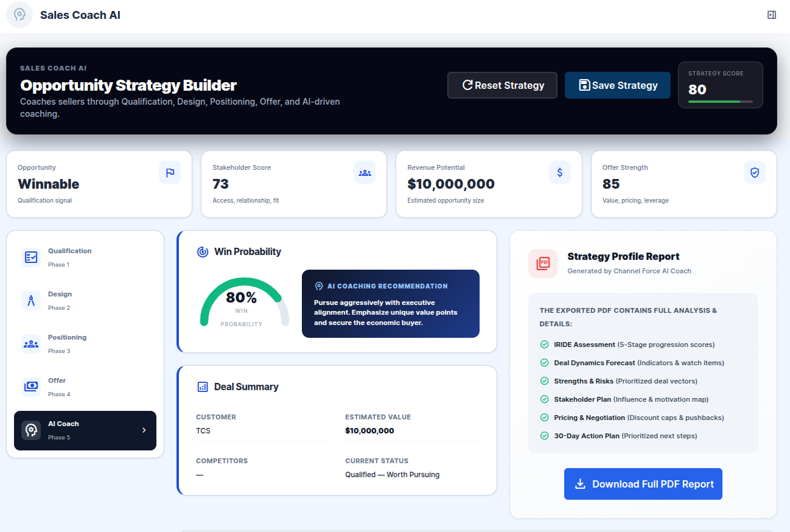Image resolution: width=790 pixels, height=532 pixels.
Task: Click the check icon next to Stakeholder Plan
Action: pyautogui.click(x=545, y=399)
